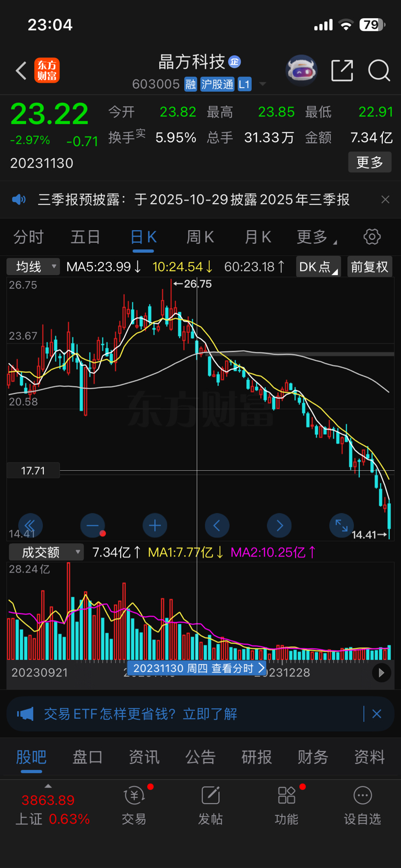Tap the 14.41 low price marker
Screen dimensions: 401x868
370,534
